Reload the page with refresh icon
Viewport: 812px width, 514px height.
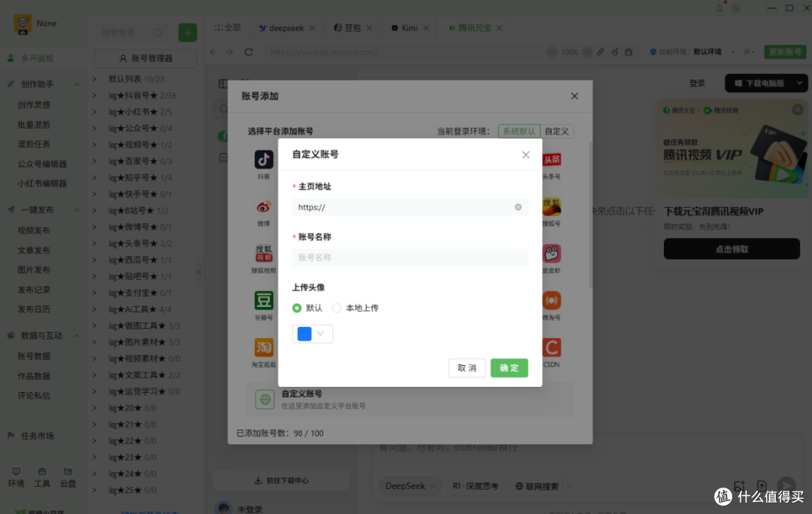[x=249, y=52]
